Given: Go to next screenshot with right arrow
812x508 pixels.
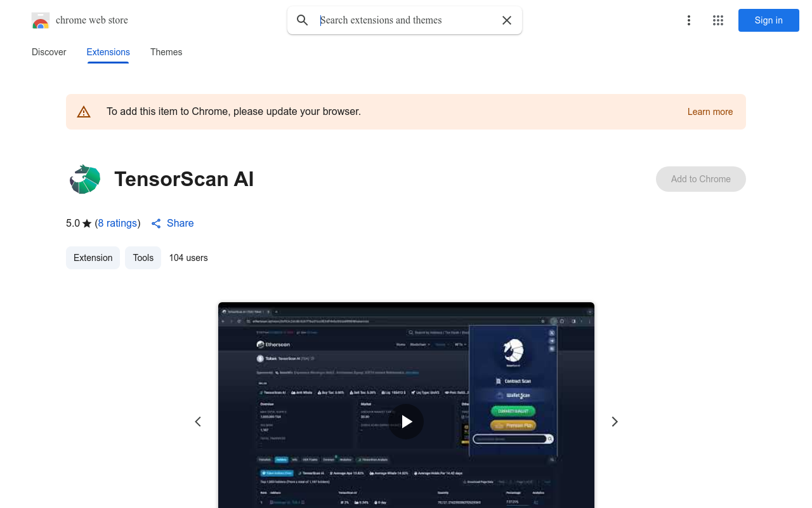Looking at the screenshot, I should (x=614, y=422).
